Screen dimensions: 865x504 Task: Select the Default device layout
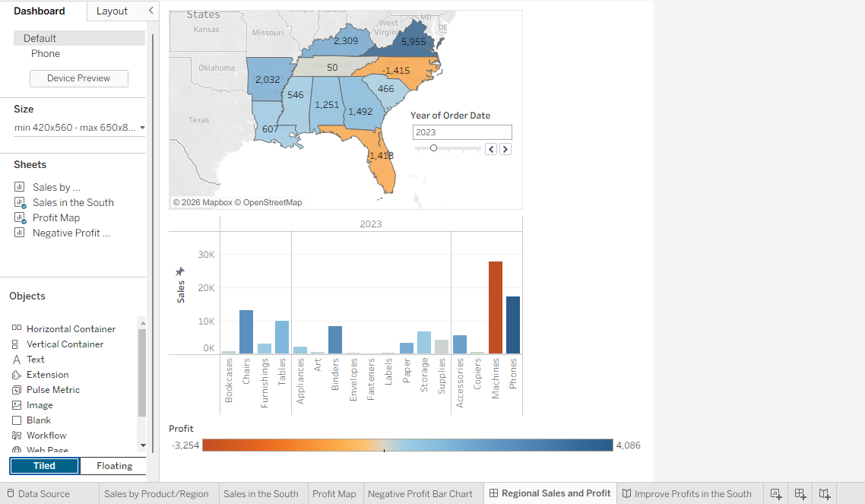tap(79, 38)
